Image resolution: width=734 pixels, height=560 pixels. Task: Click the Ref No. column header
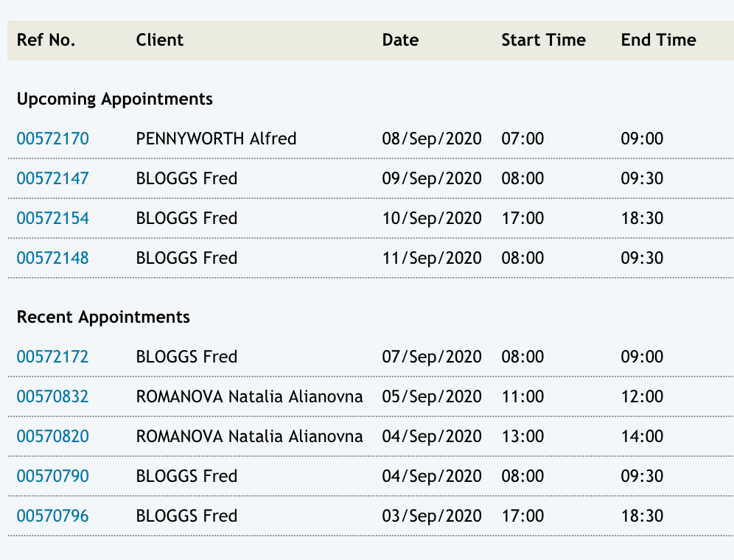coord(46,40)
